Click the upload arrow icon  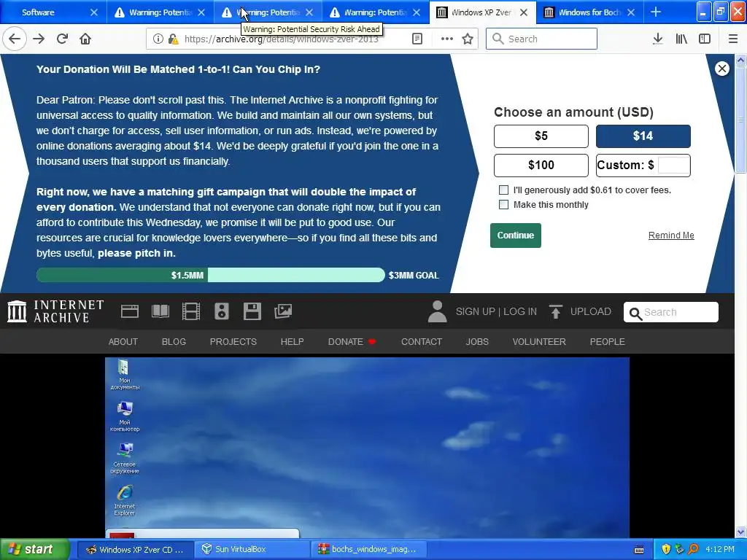[555, 311]
